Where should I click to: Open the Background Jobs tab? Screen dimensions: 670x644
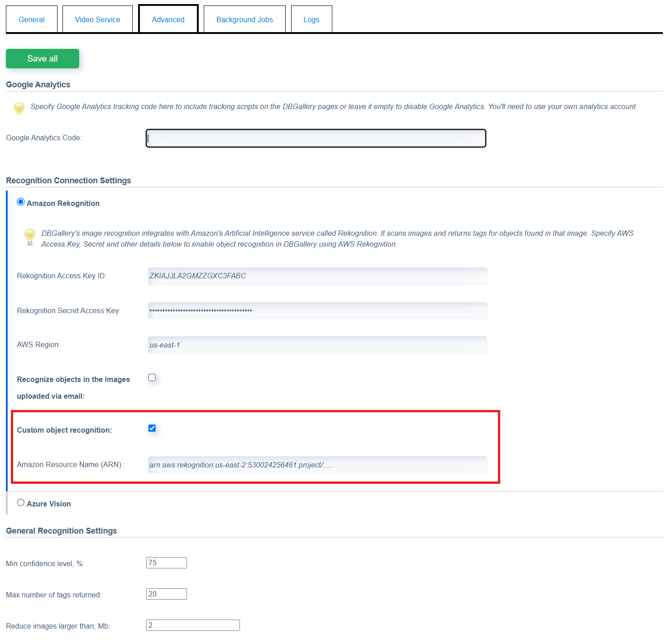pos(244,19)
